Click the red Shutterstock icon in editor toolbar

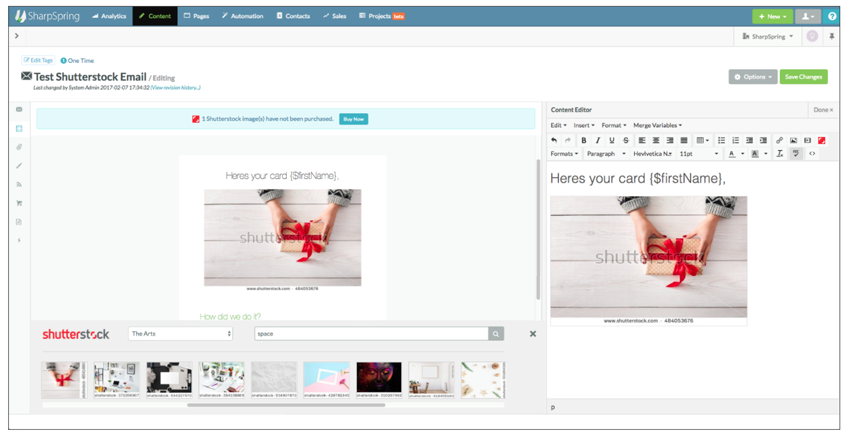pos(821,140)
